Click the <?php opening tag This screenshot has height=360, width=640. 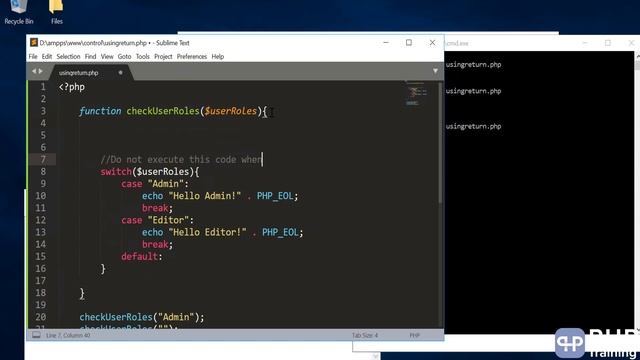click(72, 87)
